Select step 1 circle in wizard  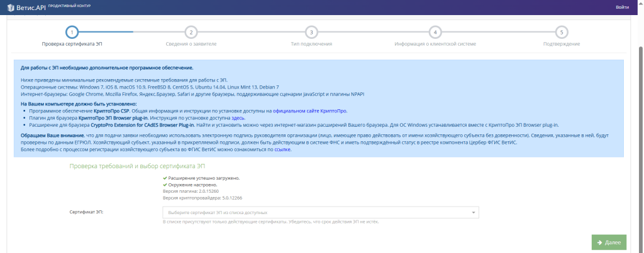click(x=72, y=32)
